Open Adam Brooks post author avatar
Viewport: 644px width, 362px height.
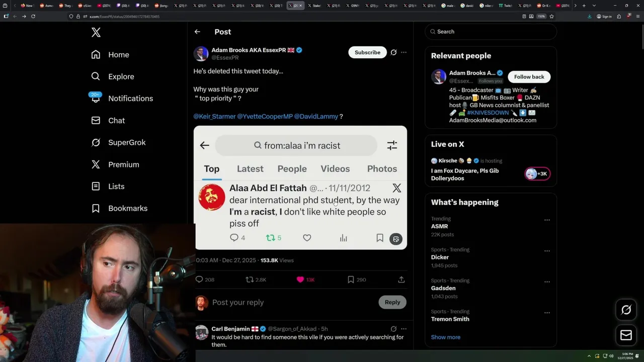tap(201, 54)
